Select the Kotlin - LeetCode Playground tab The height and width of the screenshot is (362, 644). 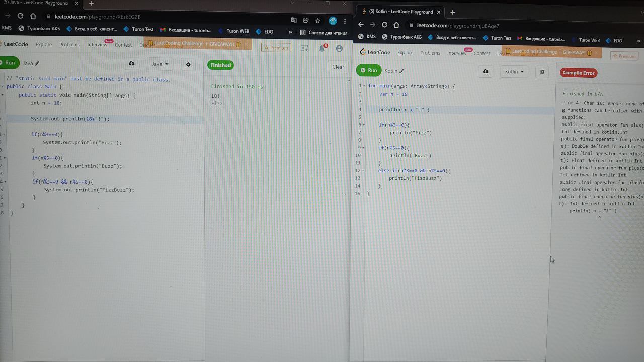[x=400, y=12]
